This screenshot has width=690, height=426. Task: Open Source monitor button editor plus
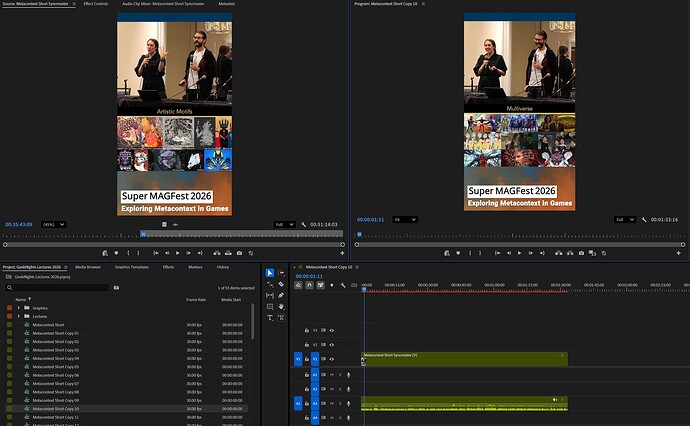pos(342,253)
